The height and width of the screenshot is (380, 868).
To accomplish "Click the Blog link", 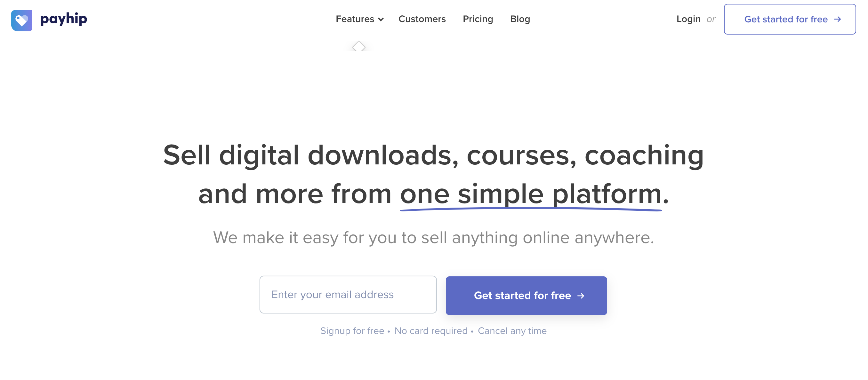I will tap(519, 19).
